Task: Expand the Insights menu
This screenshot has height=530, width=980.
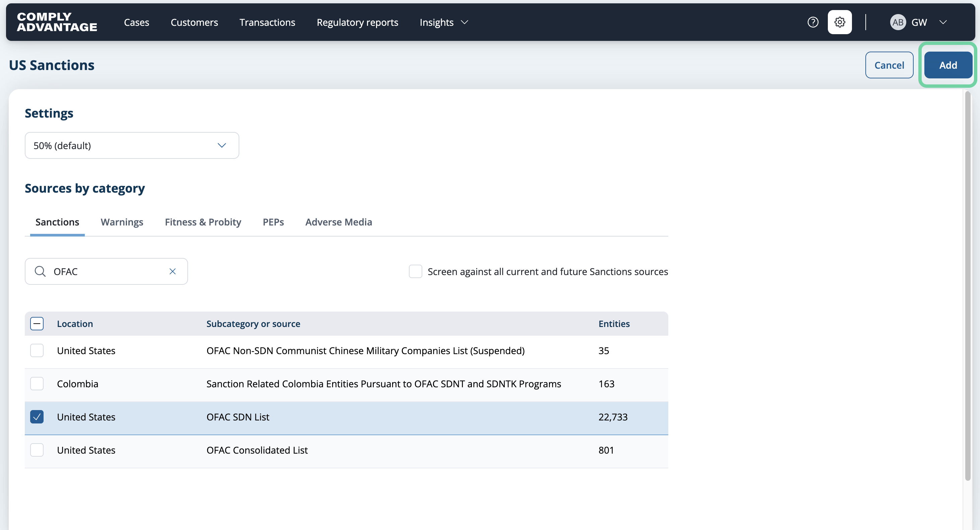Action: tap(444, 22)
